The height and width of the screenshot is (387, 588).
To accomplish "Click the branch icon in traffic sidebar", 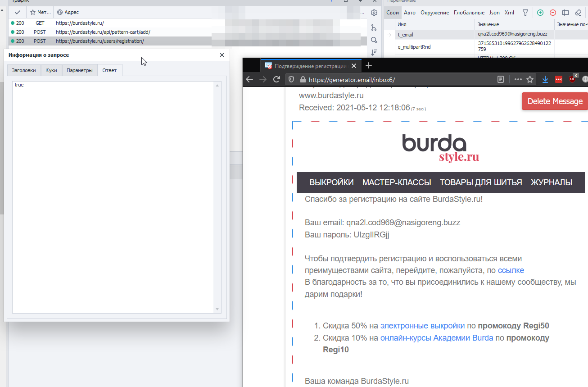I will [374, 27].
